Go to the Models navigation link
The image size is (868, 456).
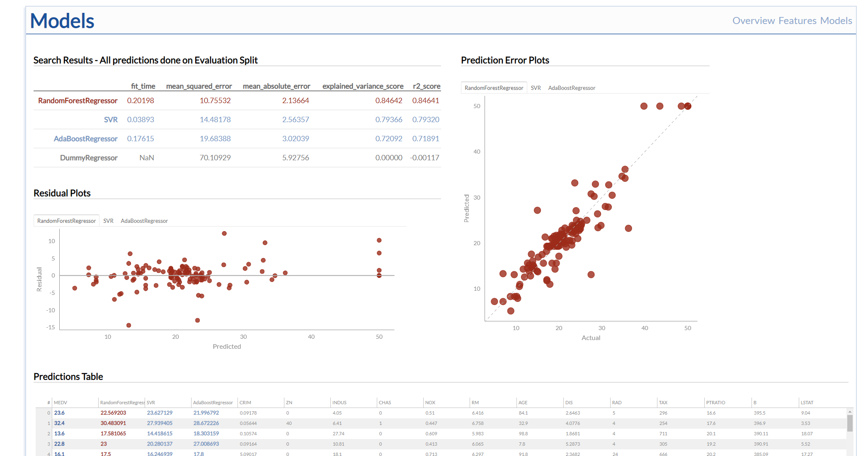click(x=836, y=21)
